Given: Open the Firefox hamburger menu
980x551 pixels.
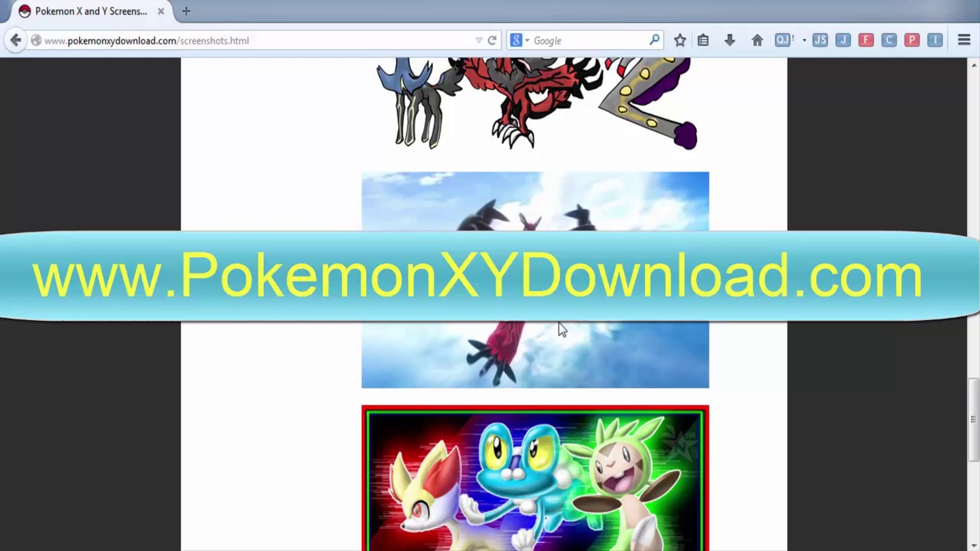Looking at the screenshot, I should tap(964, 40).
